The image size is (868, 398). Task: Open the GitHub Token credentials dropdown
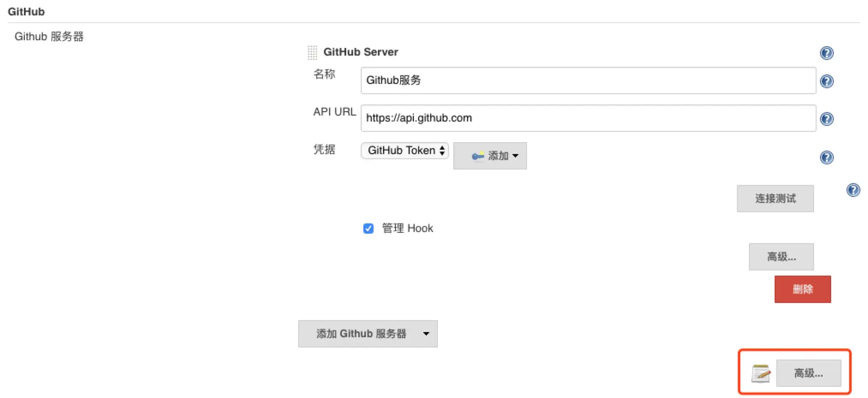pos(405,151)
